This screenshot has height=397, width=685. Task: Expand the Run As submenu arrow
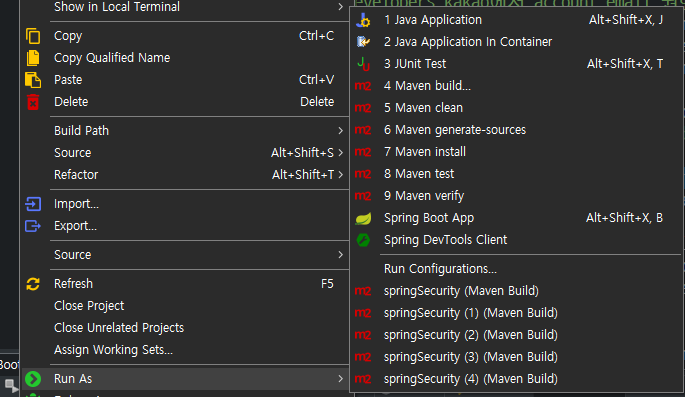click(x=340, y=379)
